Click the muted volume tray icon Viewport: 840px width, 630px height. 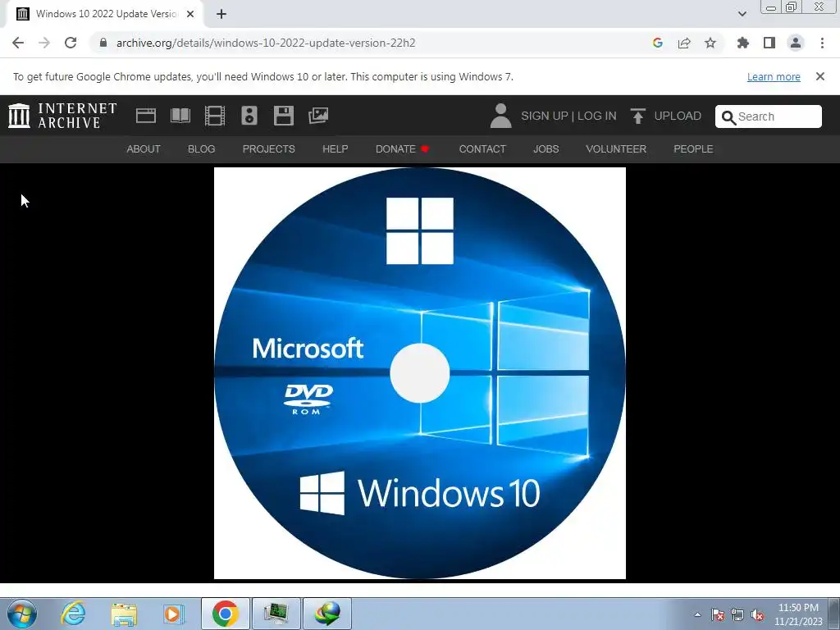(757, 615)
